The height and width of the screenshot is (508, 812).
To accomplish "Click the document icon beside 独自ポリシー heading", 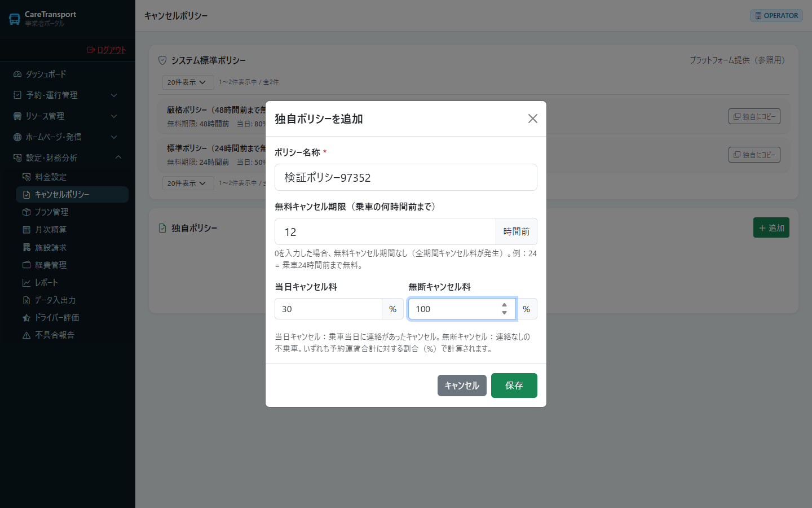I will [x=162, y=228].
